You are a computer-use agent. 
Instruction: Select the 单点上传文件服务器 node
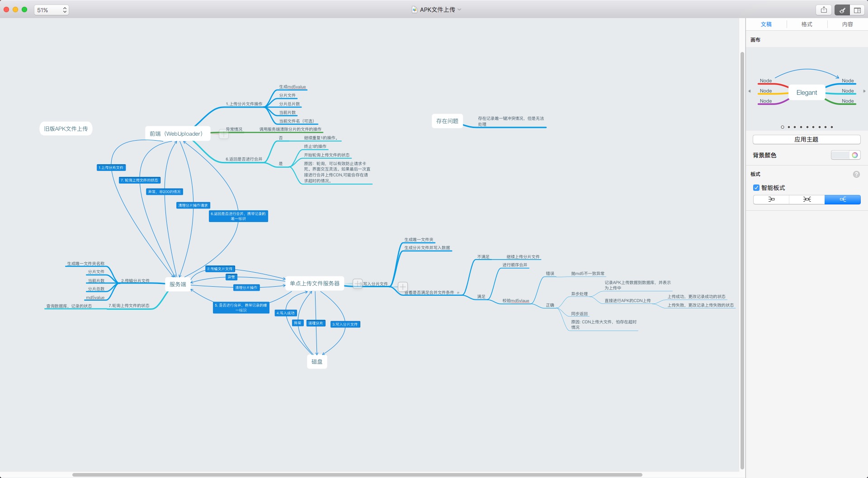315,284
